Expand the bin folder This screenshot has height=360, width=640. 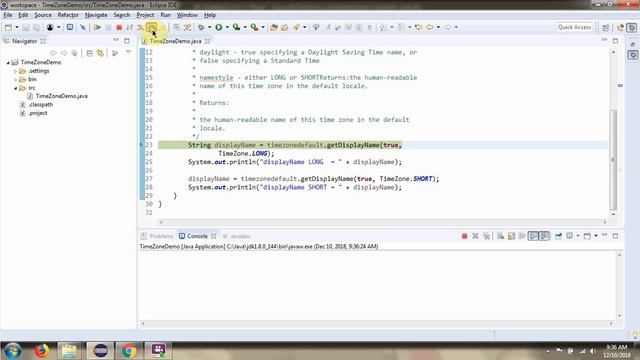pos(16,80)
